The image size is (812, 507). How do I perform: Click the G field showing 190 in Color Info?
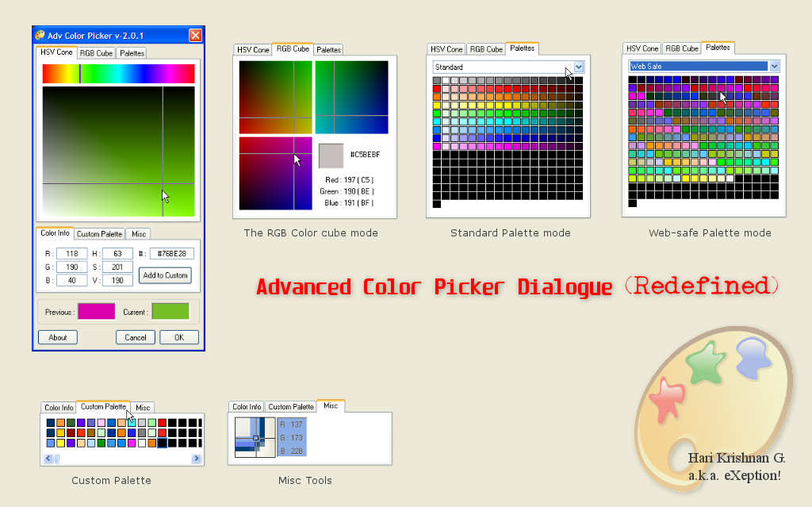pos(72,267)
